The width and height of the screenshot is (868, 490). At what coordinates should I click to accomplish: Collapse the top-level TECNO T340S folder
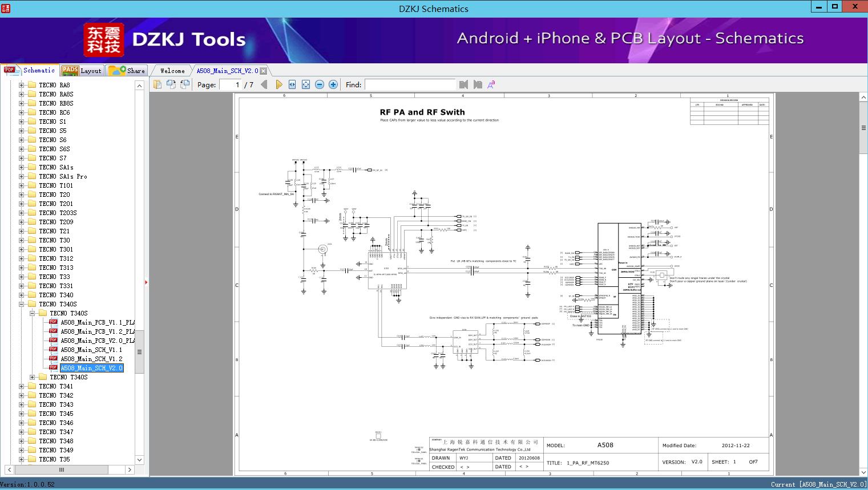[x=22, y=304]
